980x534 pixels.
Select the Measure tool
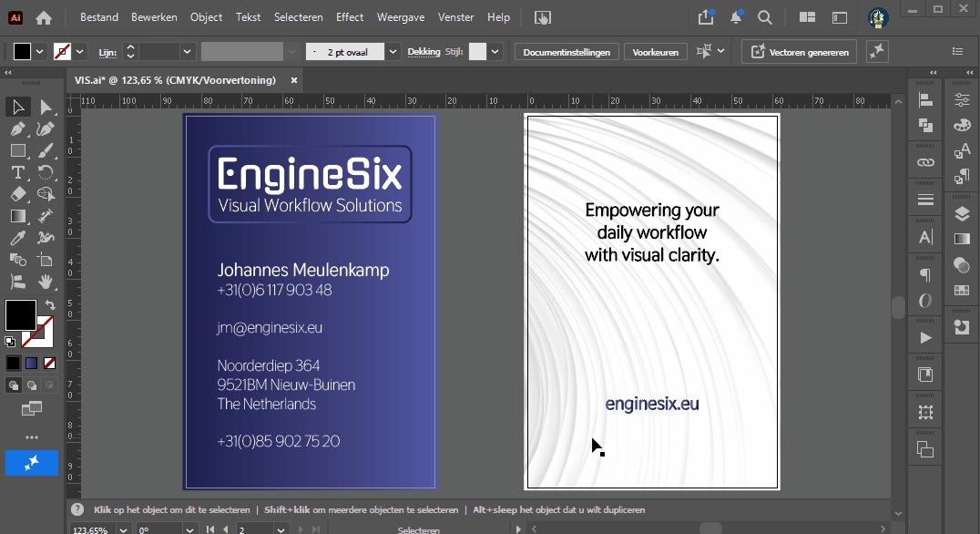click(45, 216)
